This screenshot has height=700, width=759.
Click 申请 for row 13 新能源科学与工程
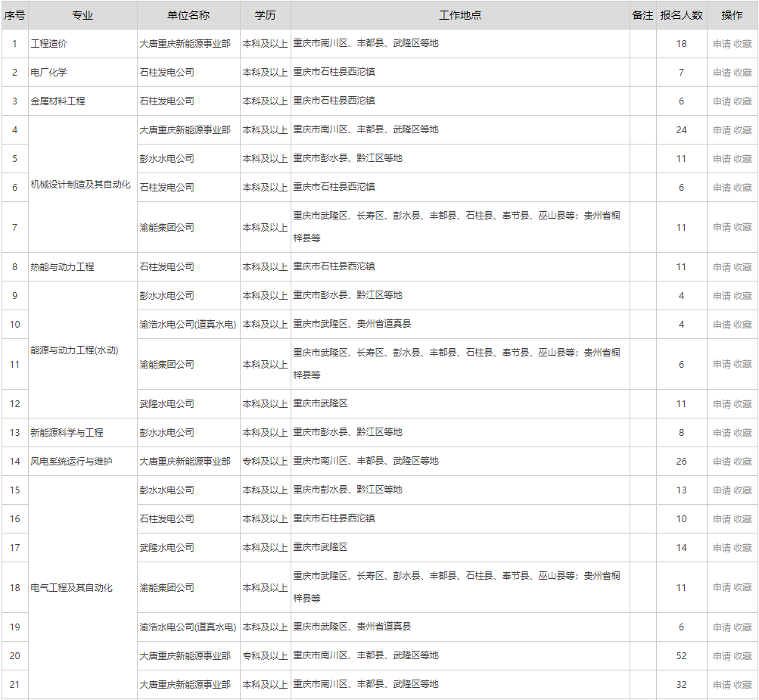(721, 433)
